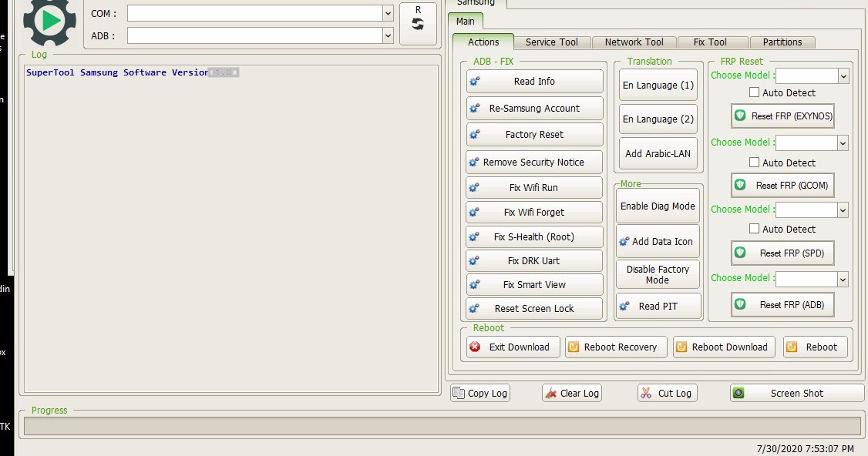Click Enable Diag Mode button
The height and width of the screenshot is (456, 868).
click(x=658, y=206)
